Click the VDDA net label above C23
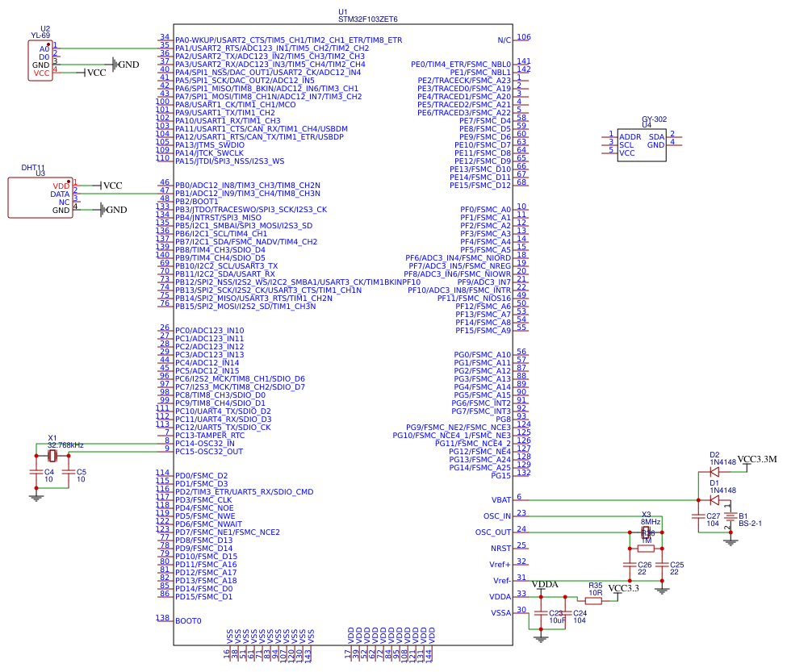 pos(545,584)
